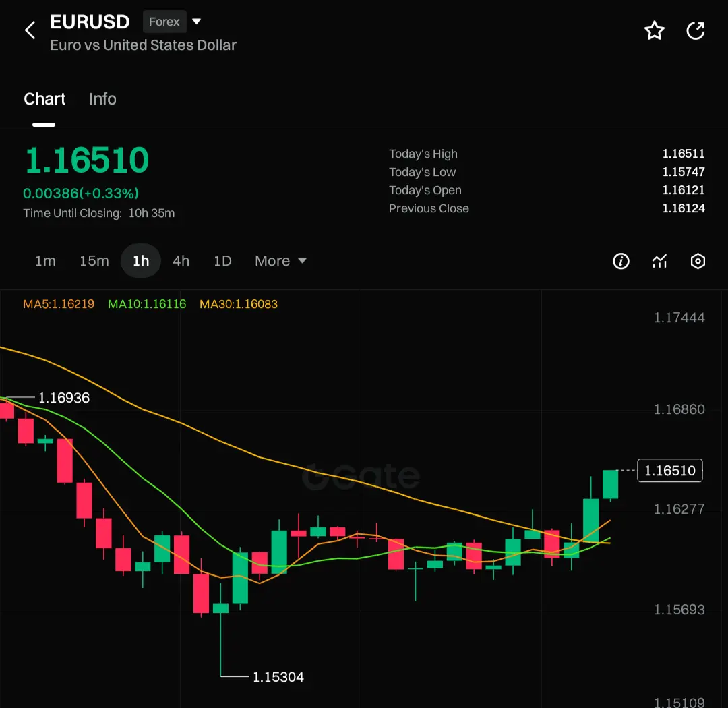Tap the MA10:1.16116 indicator label

[x=147, y=304]
